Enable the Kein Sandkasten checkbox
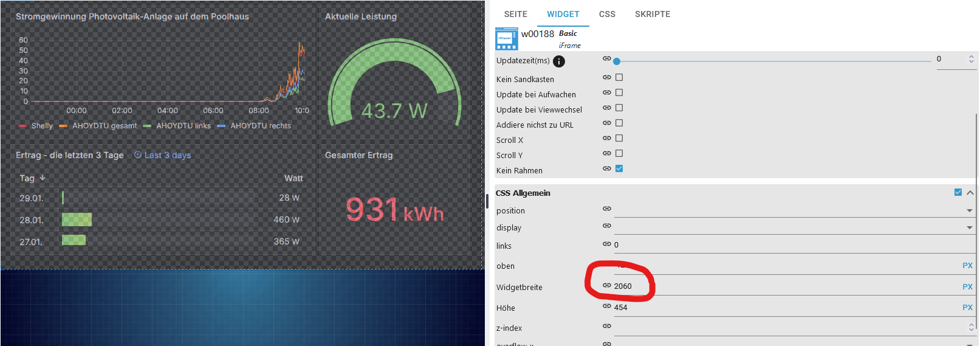Screen dimensions: 980x346 [x=619, y=77]
